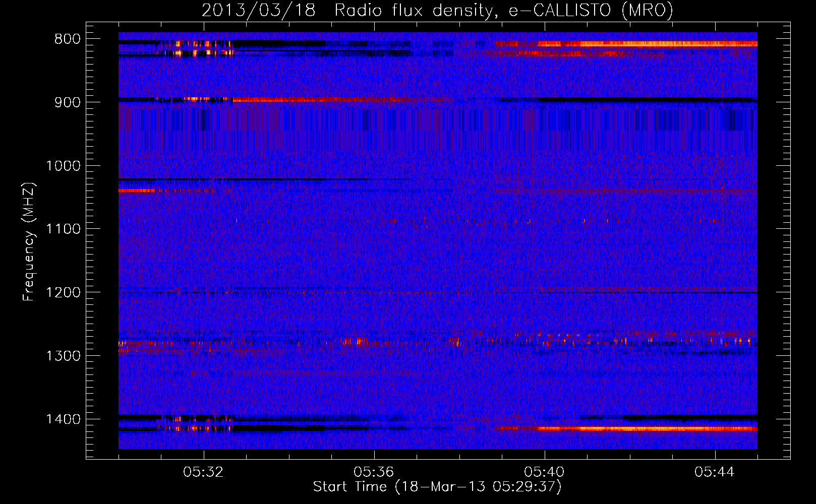This screenshot has height=504, width=816.
Task: Click the 1200 frequency tick label
Action: tap(63, 293)
